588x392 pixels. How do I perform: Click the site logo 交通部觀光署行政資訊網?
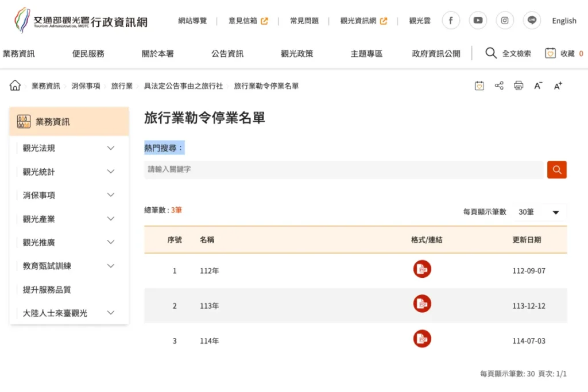(81, 21)
